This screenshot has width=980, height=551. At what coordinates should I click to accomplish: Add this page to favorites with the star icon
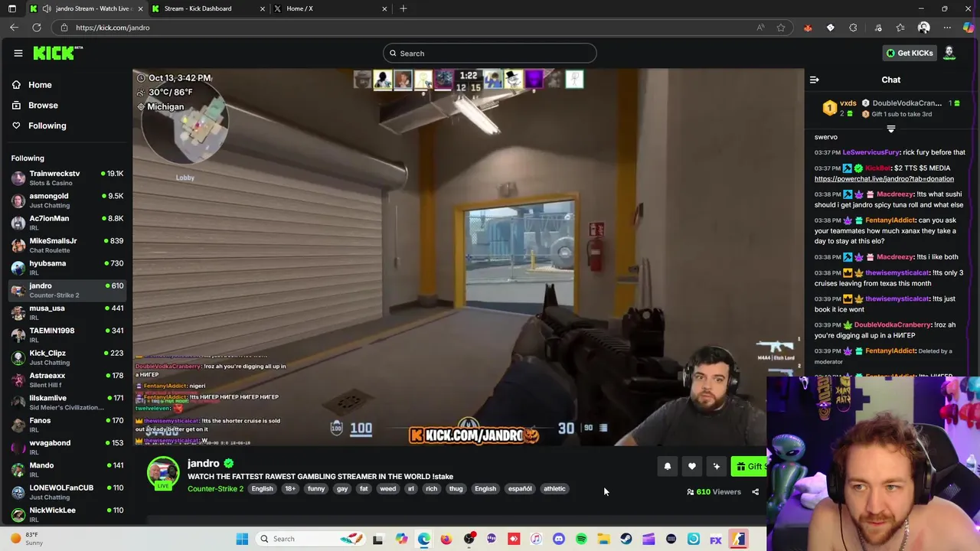781,28
